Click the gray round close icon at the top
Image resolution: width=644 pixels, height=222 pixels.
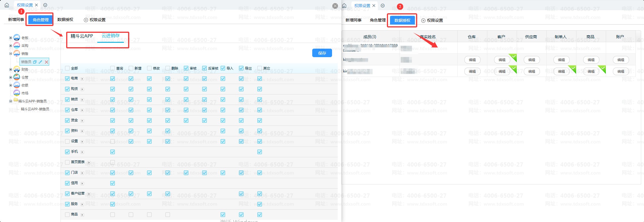click(x=335, y=6)
